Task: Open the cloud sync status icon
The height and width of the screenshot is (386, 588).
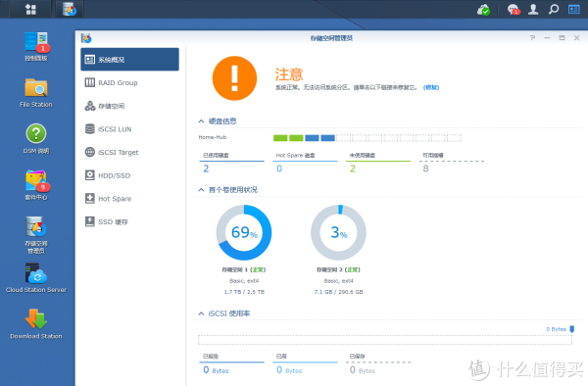Action: tap(483, 10)
